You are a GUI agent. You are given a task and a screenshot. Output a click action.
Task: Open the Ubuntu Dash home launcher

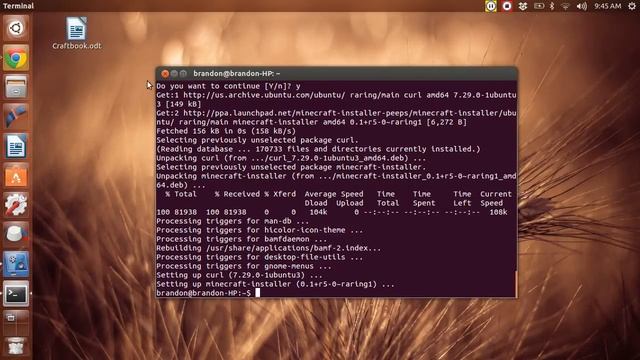(x=16, y=28)
